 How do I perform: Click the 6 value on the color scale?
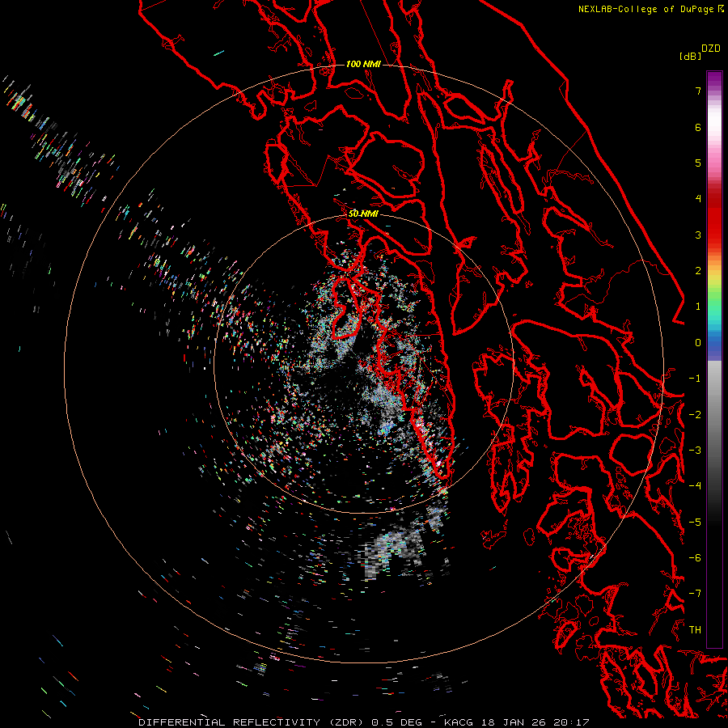pos(698,127)
